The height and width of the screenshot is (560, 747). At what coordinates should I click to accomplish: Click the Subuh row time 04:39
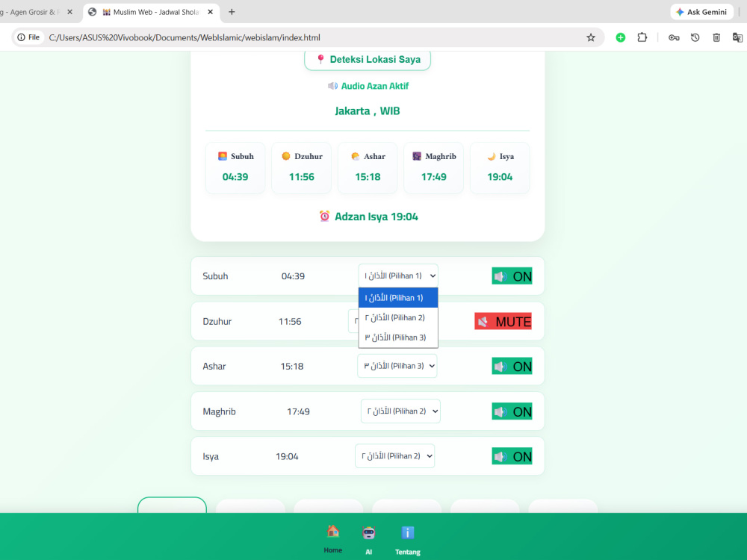(293, 276)
